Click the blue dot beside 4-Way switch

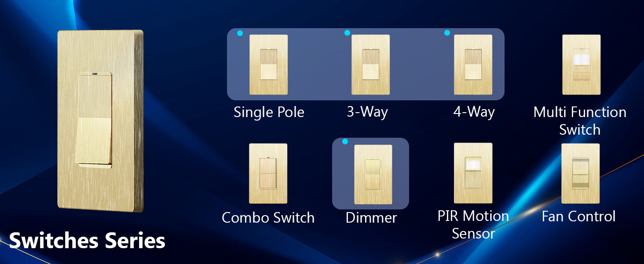(447, 33)
